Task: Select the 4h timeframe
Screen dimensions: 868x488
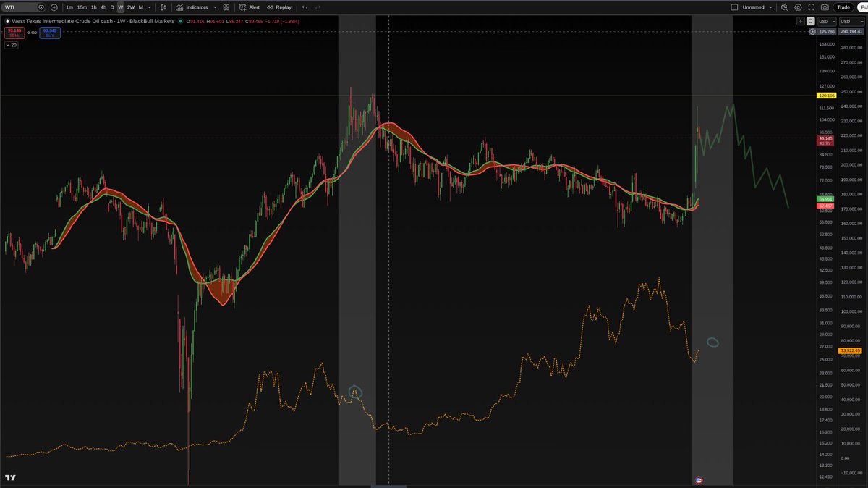Action: pos(103,7)
